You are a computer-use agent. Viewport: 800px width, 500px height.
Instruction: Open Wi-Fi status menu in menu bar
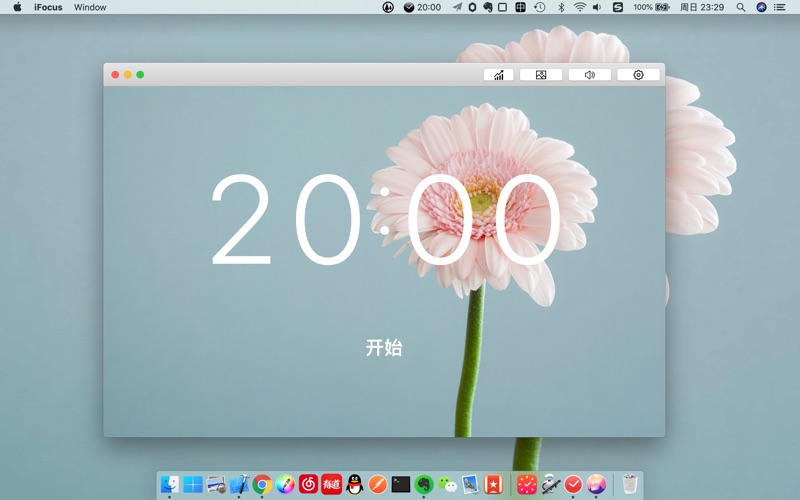pyautogui.click(x=579, y=7)
